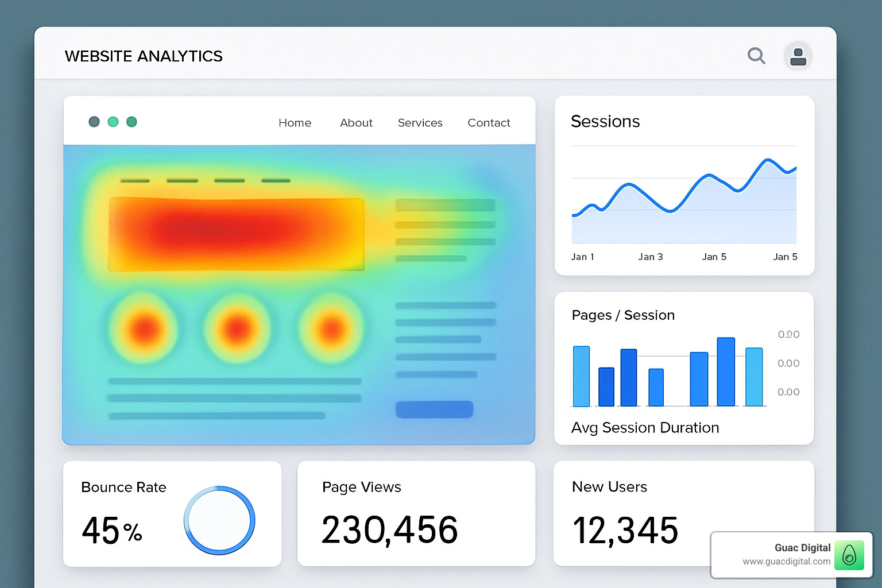Open the user profile avatar icon
This screenshot has height=588, width=882.
click(798, 56)
